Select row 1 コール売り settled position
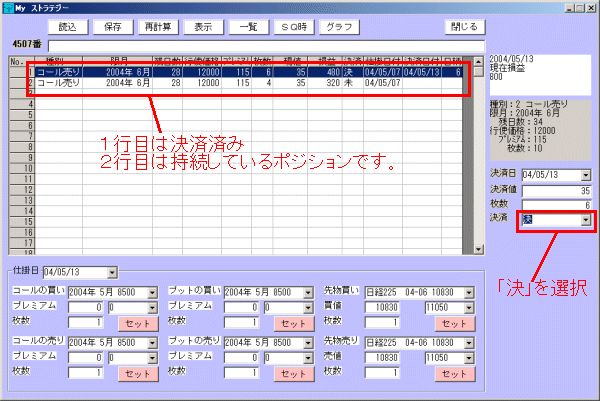600x401 pixels. click(248, 72)
